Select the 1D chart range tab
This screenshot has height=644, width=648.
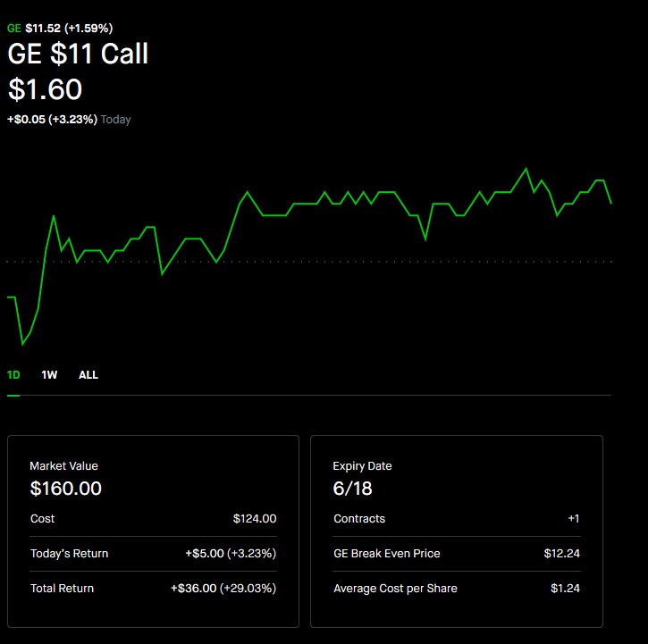pyautogui.click(x=13, y=375)
